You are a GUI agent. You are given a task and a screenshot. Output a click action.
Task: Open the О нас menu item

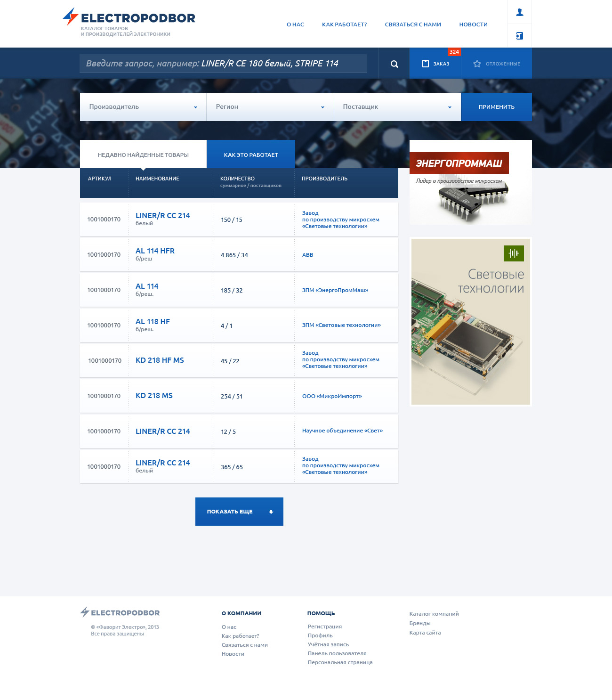(295, 24)
